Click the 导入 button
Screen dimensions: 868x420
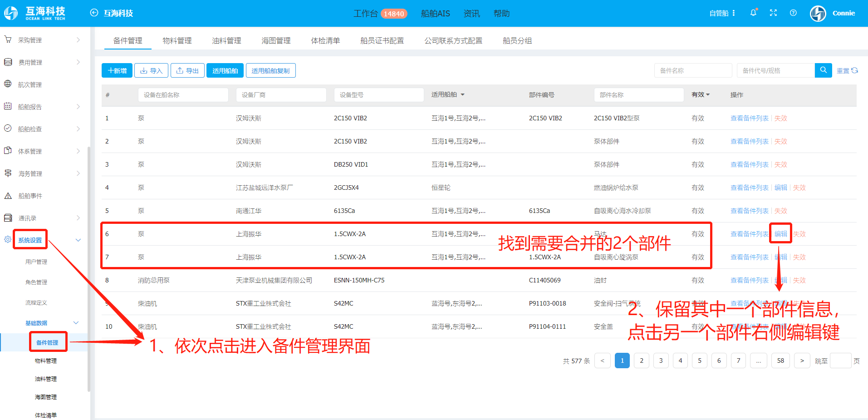coord(152,70)
